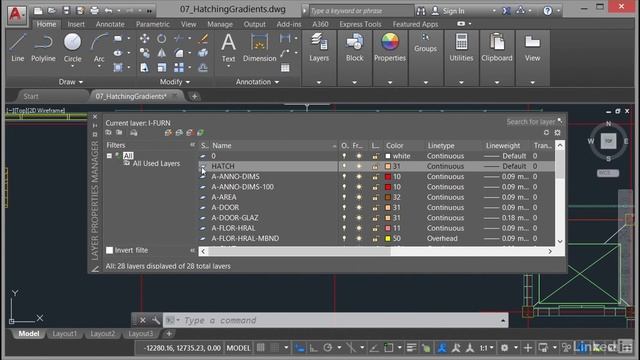The height and width of the screenshot is (360, 640).
Task: Open annotation scale 1:1 dropdown
Action: click(486, 348)
